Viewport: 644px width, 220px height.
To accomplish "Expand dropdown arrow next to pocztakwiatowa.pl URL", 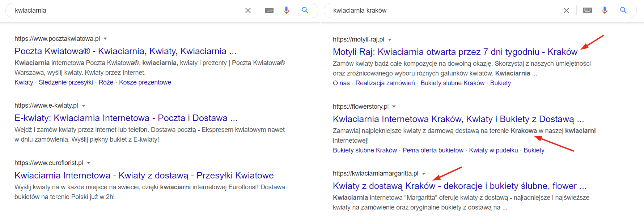I will coord(105,39).
